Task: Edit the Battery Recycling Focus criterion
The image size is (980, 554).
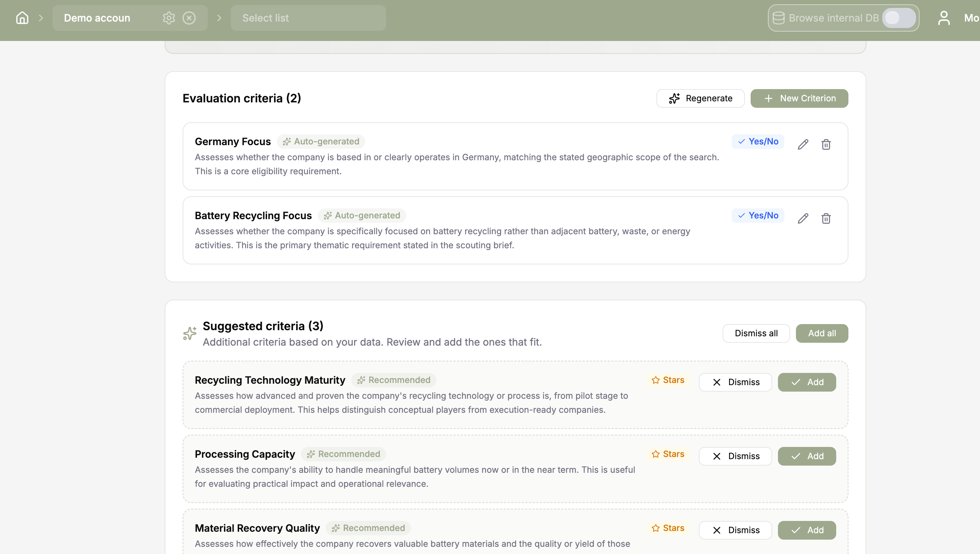Action: tap(803, 218)
